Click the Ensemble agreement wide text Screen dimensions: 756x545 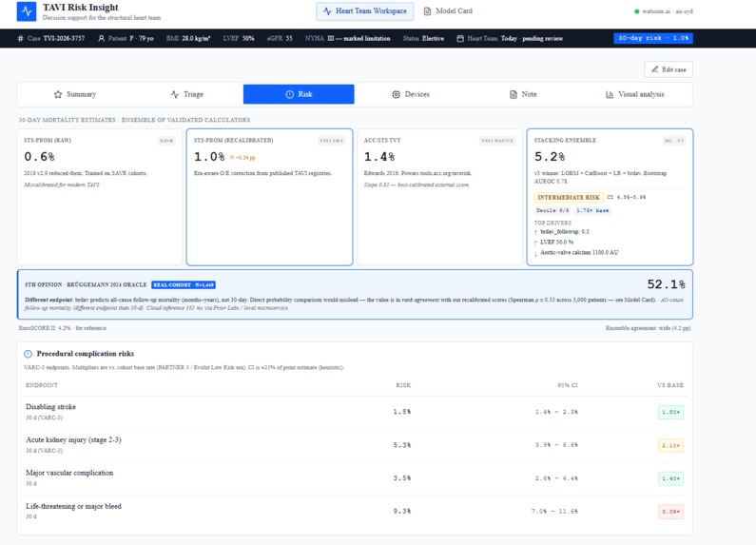coord(648,328)
